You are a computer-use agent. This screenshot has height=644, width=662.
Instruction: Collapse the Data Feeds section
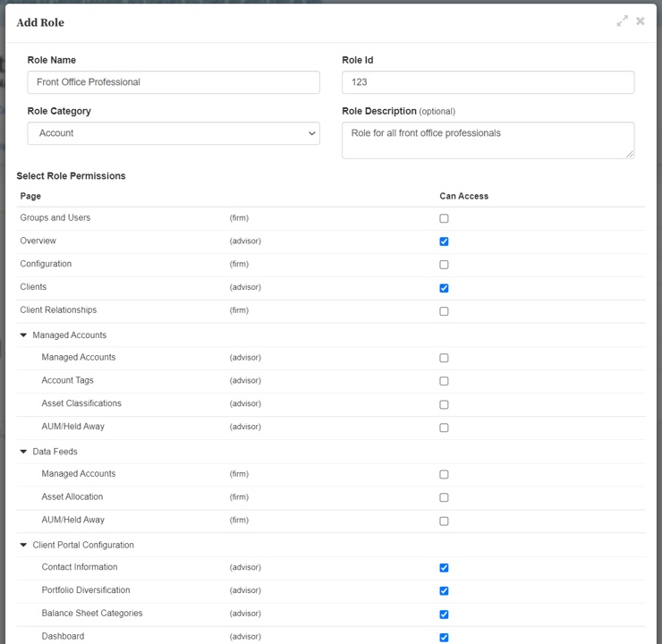point(23,452)
